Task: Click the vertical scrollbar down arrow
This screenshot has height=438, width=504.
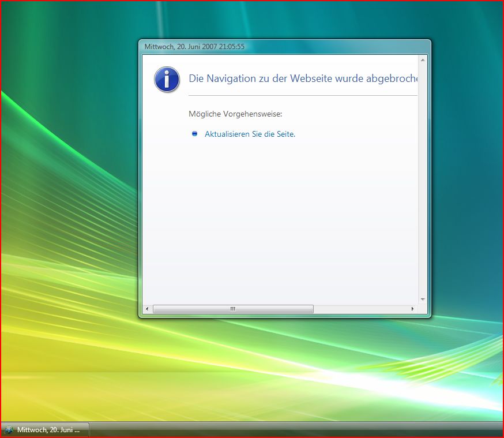Action: tap(423, 300)
